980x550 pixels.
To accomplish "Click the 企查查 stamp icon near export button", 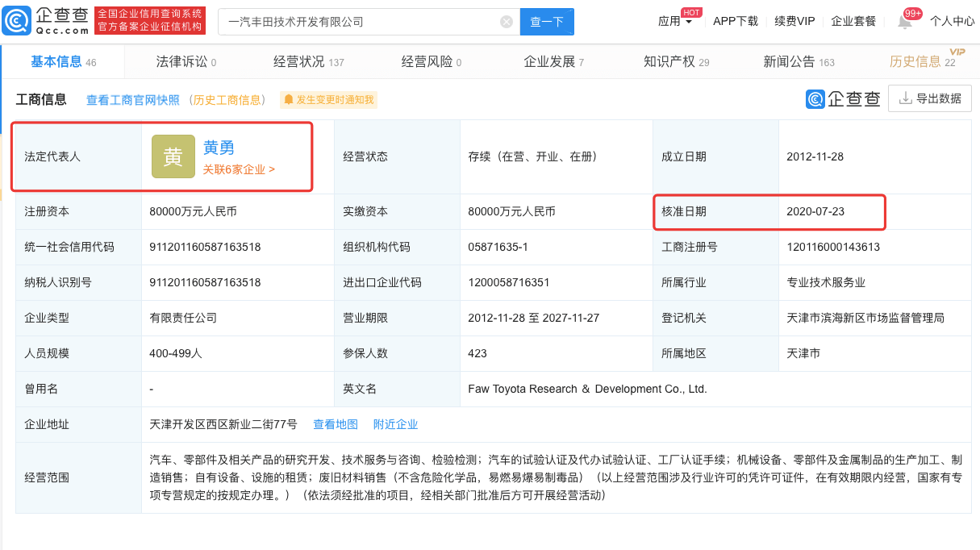I will pos(815,98).
